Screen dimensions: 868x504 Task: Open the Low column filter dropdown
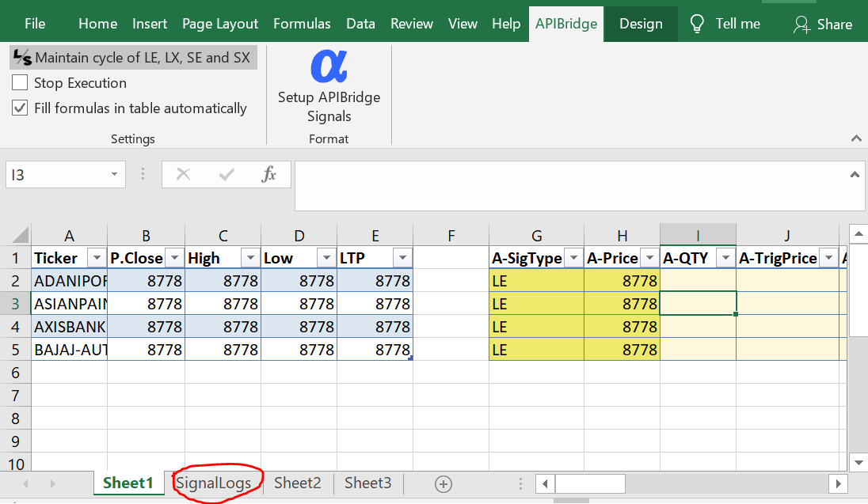click(326, 258)
